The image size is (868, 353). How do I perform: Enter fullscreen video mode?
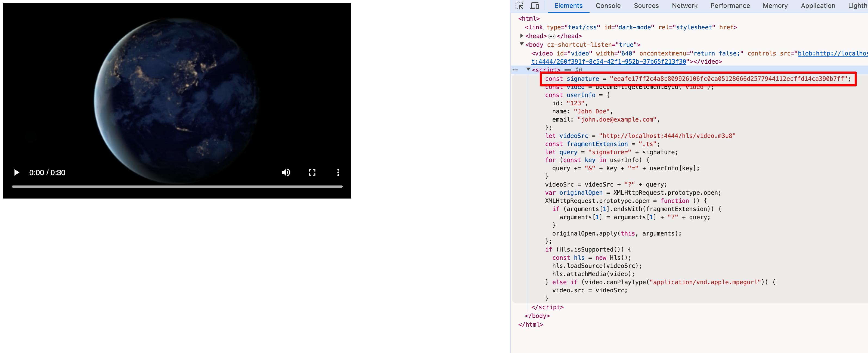tap(312, 172)
